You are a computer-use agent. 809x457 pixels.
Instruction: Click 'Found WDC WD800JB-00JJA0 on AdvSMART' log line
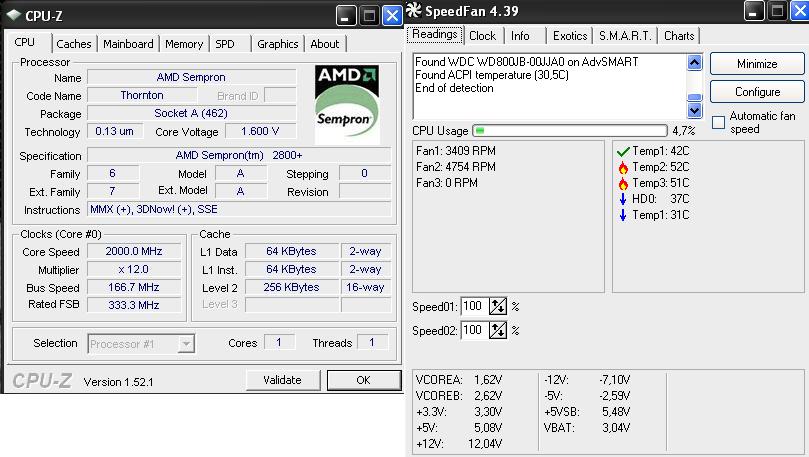pyautogui.click(x=527, y=62)
